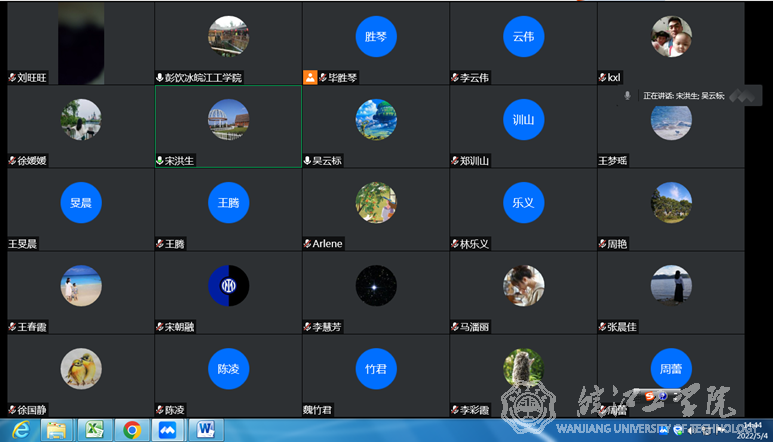Open Word from the taskbar
This screenshot has width=773, height=443.
pyautogui.click(x=206, y=430)
